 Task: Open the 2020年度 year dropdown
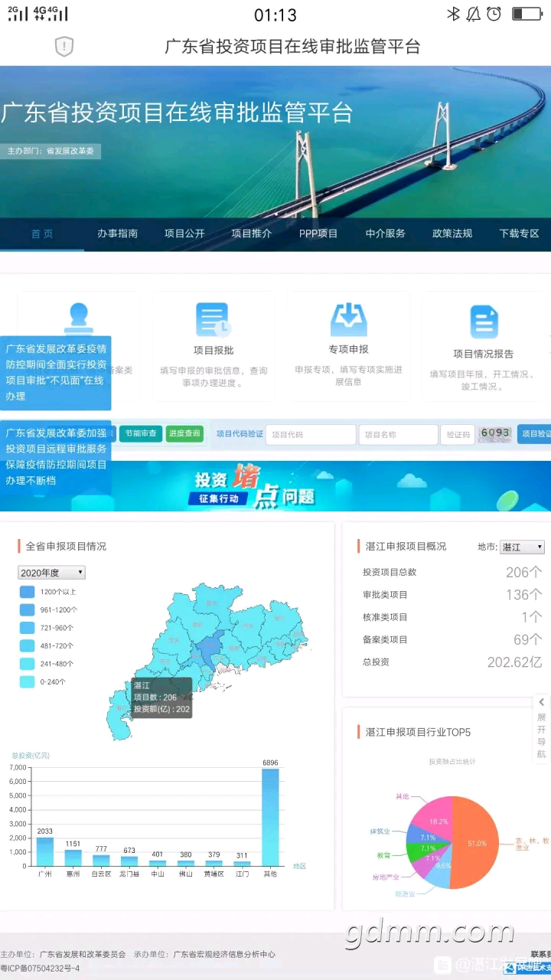[x=51, y=573]
